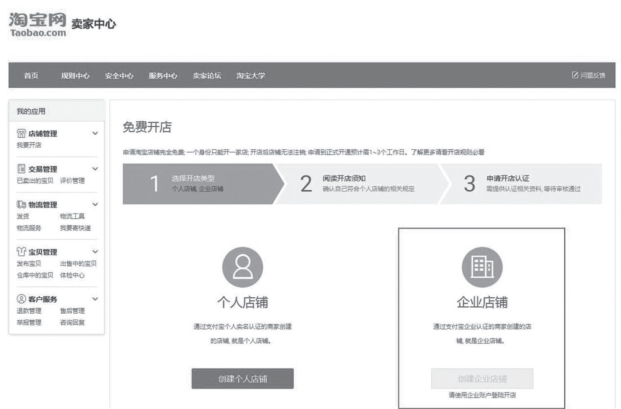Collapse the 客户服务 section chevron
The width and height of the screenshot is (621, 409).
click(95, 299)
